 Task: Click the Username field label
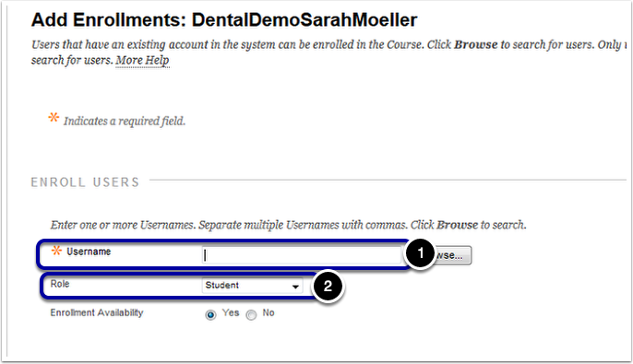89,252
